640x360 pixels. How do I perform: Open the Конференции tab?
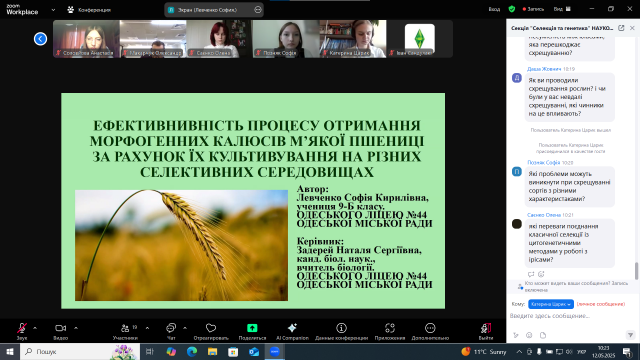click(x=89, y=10)
